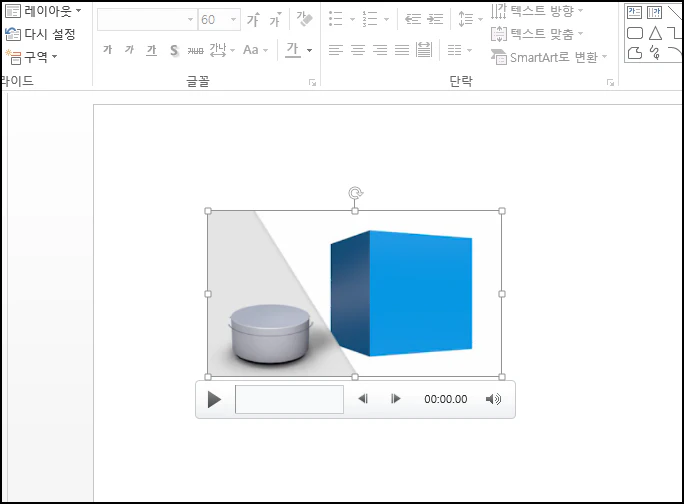Open video volume speaker control
684x504 pixels.
click(x=493, y=399)
